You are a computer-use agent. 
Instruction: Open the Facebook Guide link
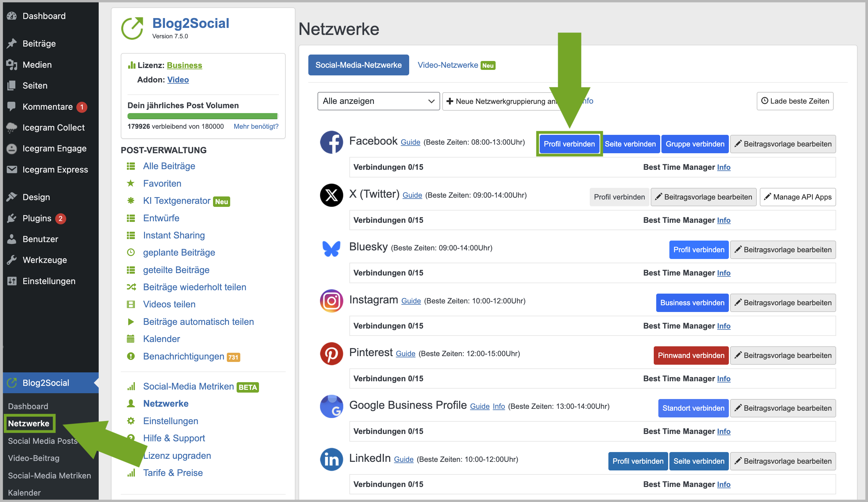click(x=410, y=142)
